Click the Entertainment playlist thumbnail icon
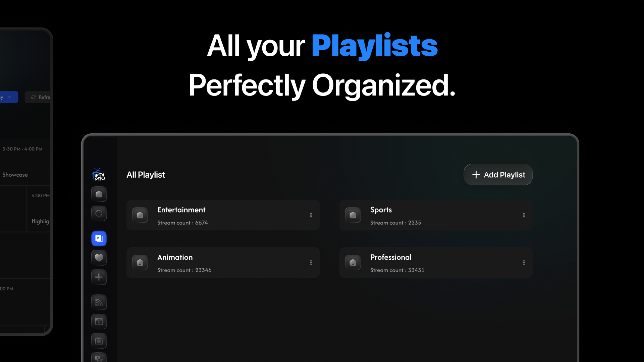The height and width of the screenshot is (362, 644). tap(140, 215)
